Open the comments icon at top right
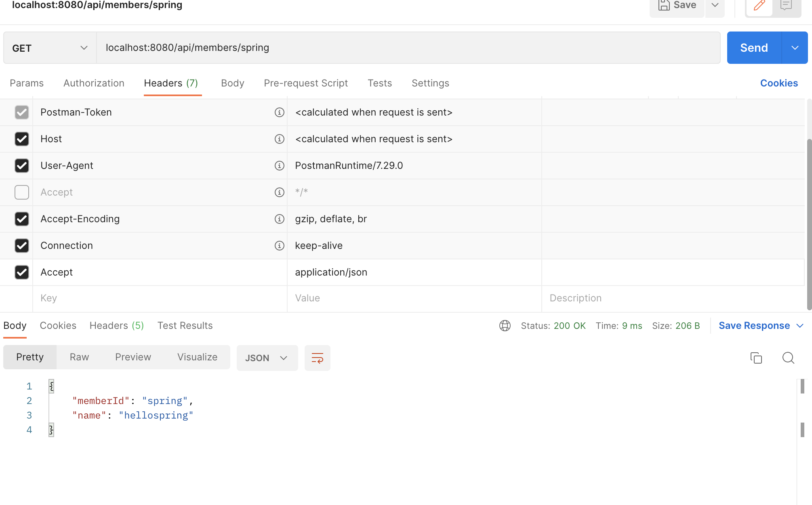812x505 pixels. [x=786, y=6]
